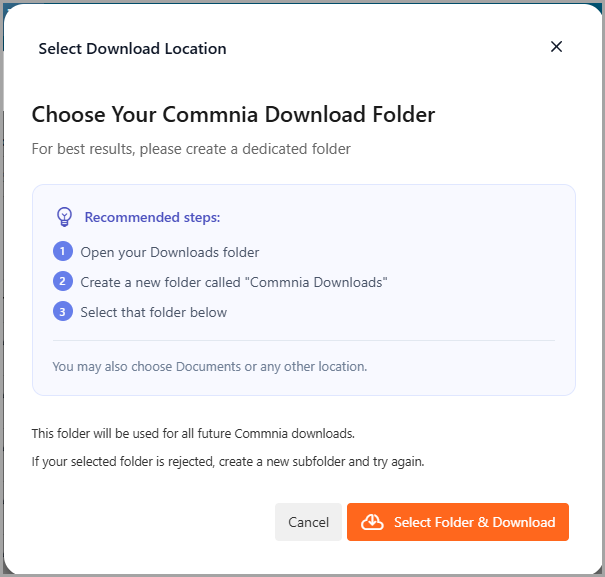Click the "For best results" subtitle text
605x577 pixels.
click(191, 149)
